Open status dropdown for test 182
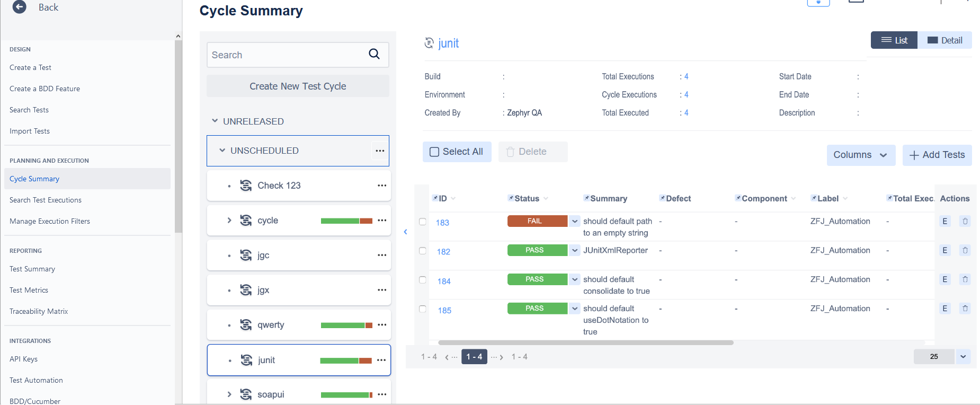This screenshot has width=980, height=405. (x=575, y=250)
